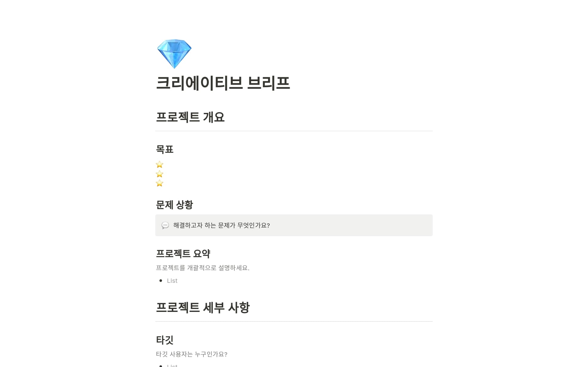
Task: Click the second star emoji under 목표
Action: 160,174
